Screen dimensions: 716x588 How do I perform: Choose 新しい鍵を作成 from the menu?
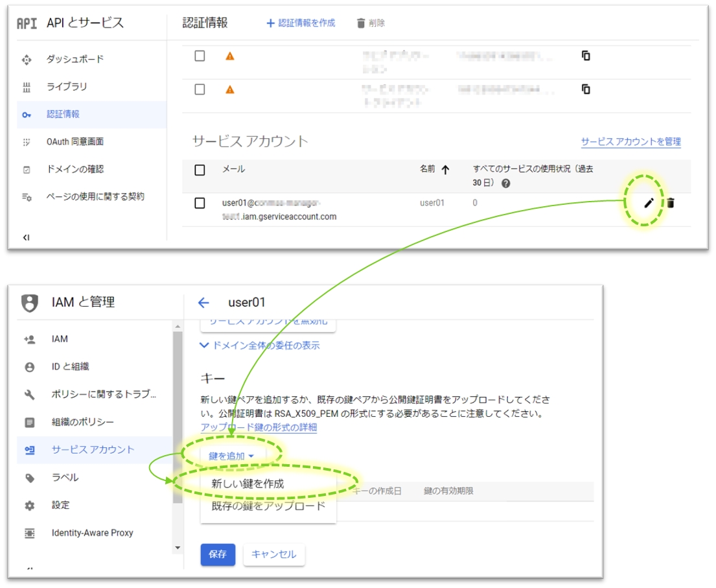pos(248,484)
